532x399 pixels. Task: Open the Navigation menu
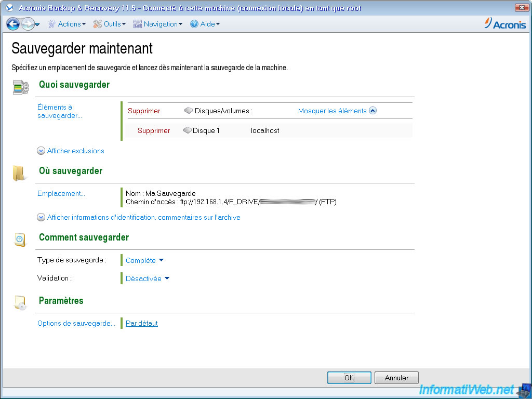(158, 24)
